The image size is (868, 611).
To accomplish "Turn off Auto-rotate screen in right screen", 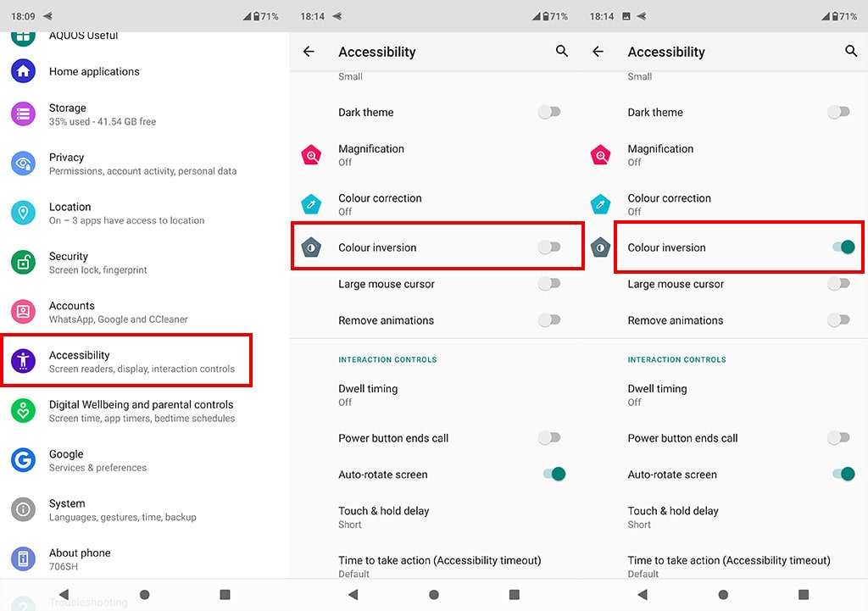I will pyautogui.click(x=843, y=474).
